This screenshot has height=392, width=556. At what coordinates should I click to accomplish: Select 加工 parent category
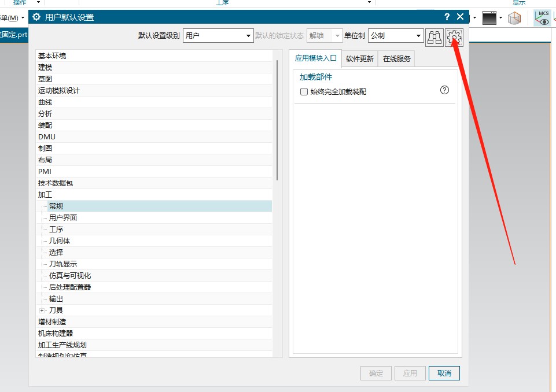tap(154, 195)
